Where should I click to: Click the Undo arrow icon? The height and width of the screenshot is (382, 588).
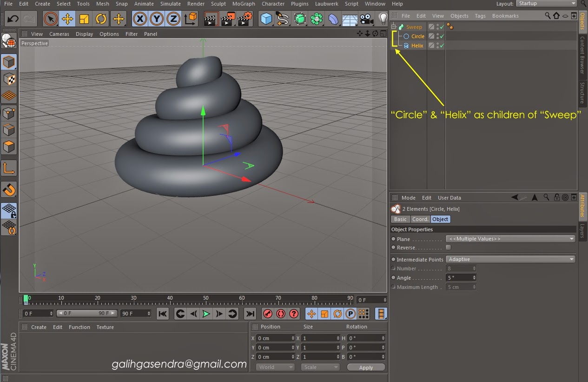[13, 19]
